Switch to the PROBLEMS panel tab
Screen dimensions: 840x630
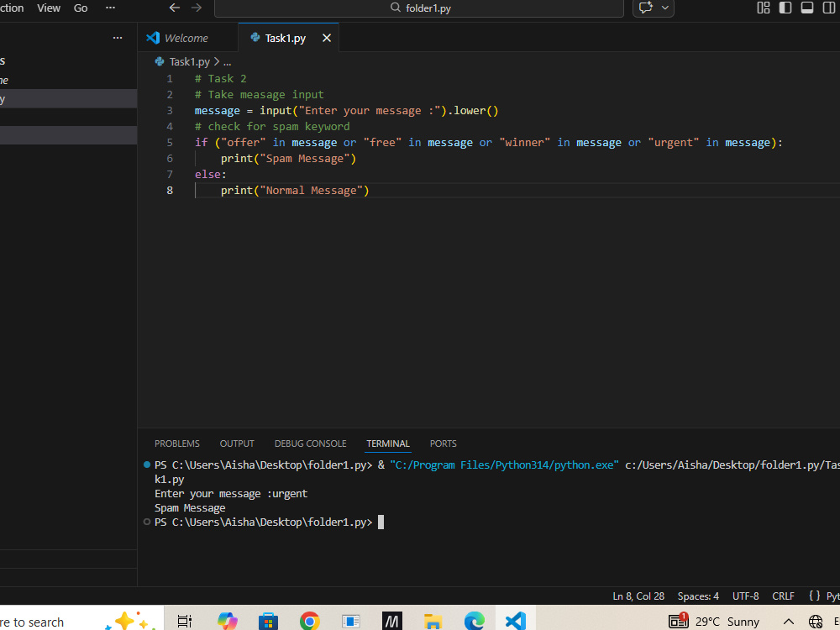pos(176,444)
